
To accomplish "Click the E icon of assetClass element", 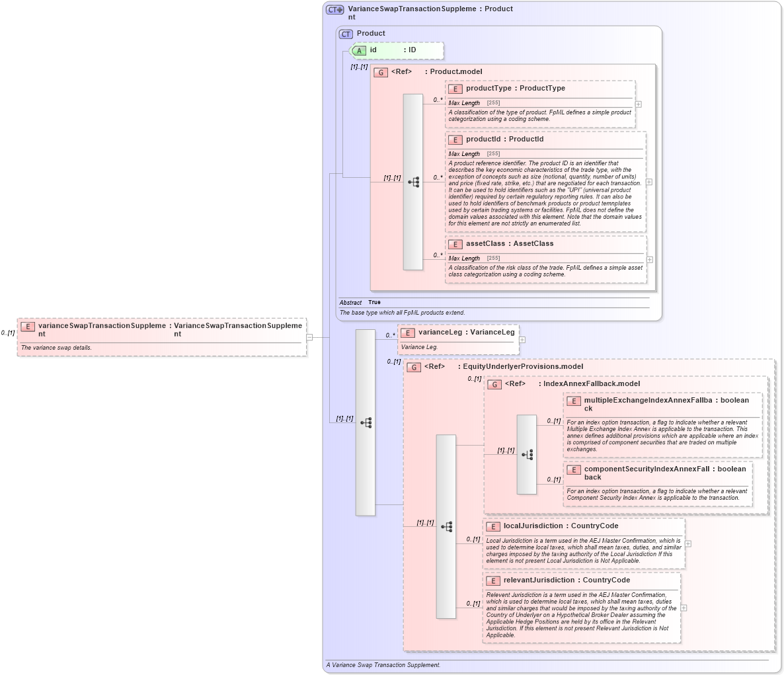I will 455,245.
